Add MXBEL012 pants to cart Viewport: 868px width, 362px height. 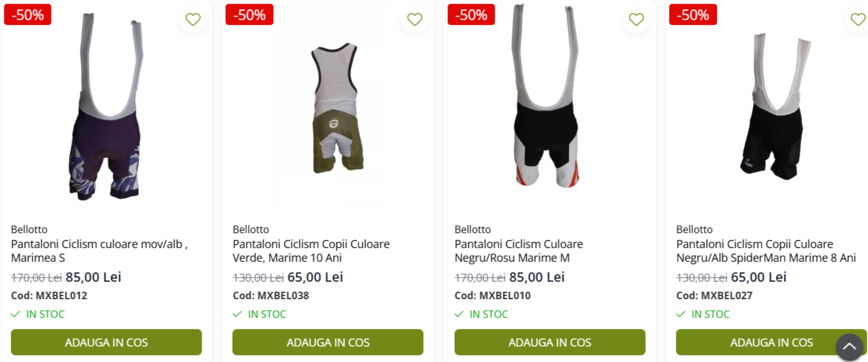point(106,342)
